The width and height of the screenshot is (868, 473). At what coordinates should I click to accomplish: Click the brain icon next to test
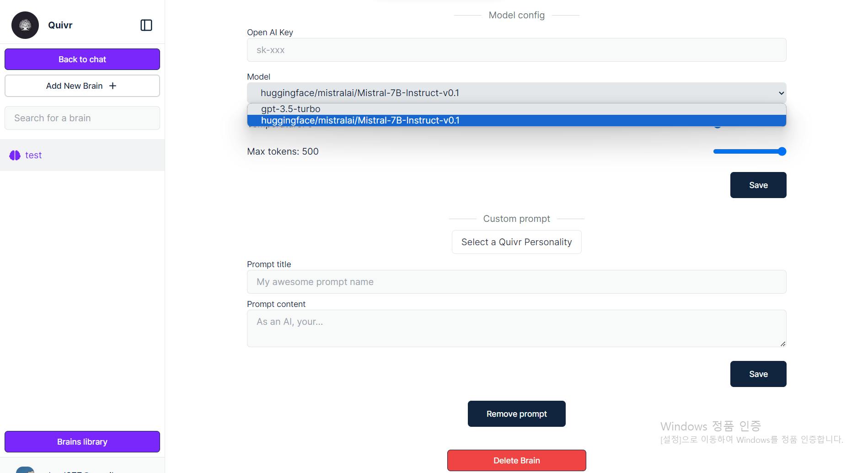pos(15,155)
